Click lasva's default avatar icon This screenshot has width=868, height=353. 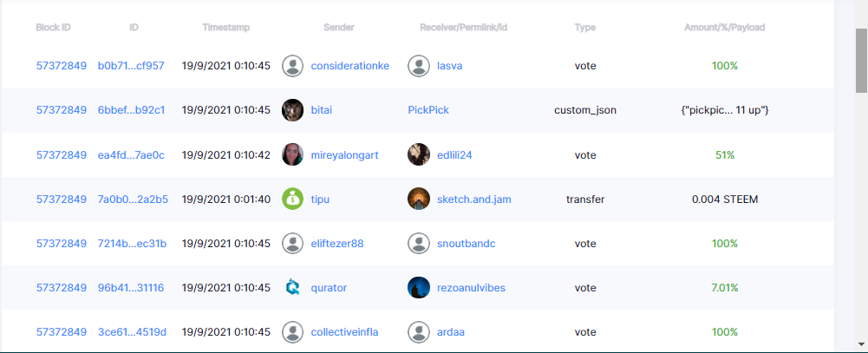pyautogui.click(x=419, y=66)
